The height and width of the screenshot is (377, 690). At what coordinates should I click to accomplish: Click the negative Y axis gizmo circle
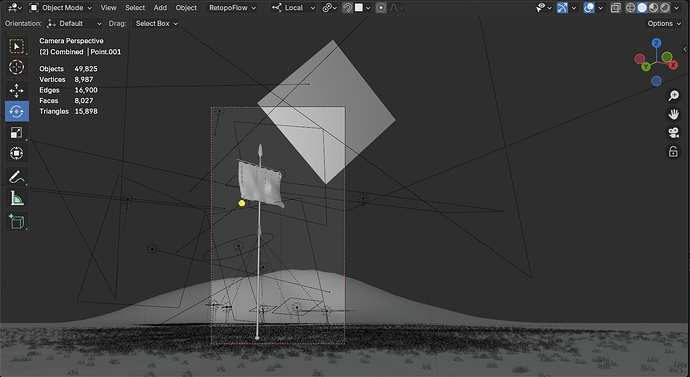click(667, 57)
